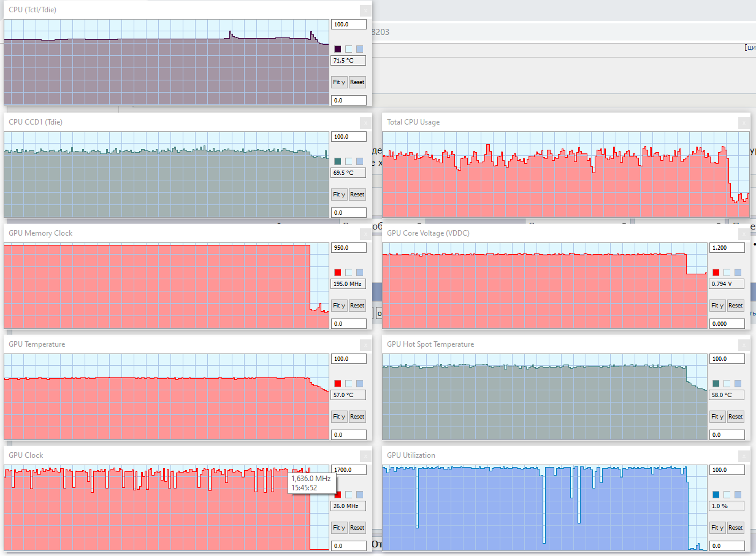Click Fit y in GPU Clock graph
The image size is (756, 556).
point(339,527)
